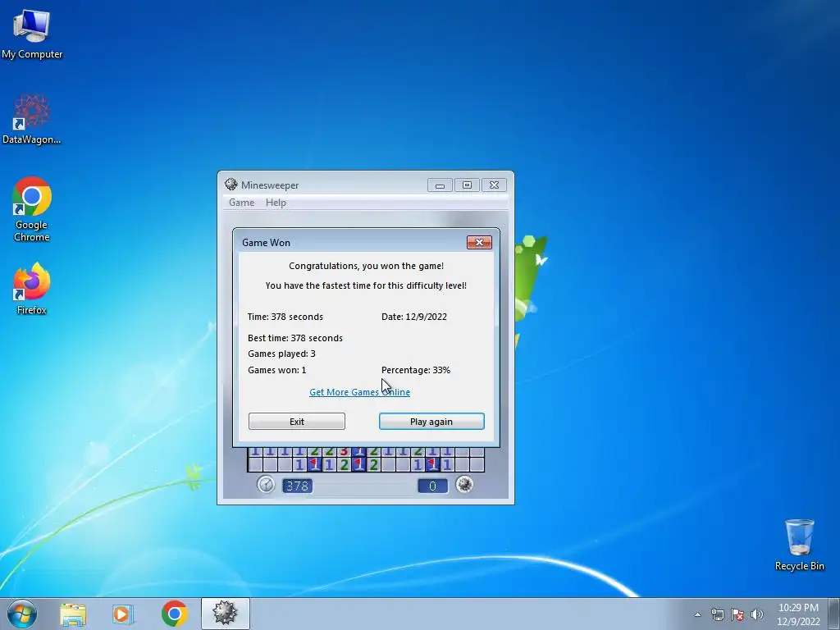Open the Help menu
840x630 pixels.
click(276, 203)
